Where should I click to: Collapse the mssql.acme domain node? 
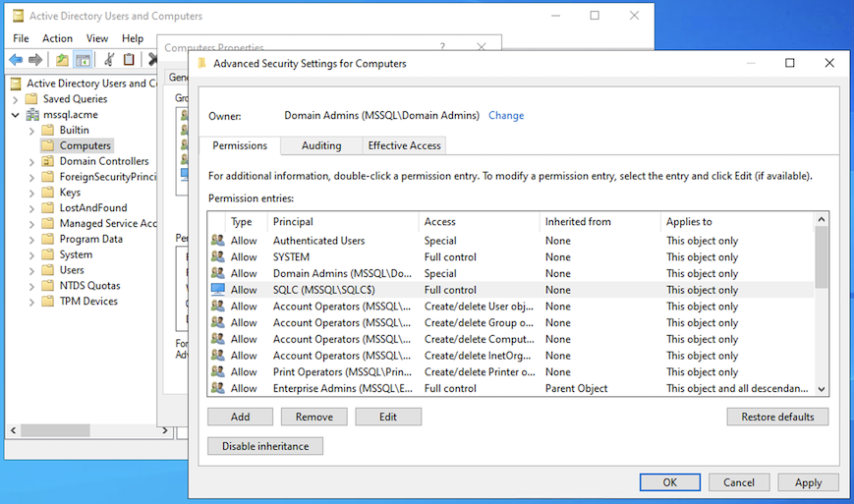point(16,115)
